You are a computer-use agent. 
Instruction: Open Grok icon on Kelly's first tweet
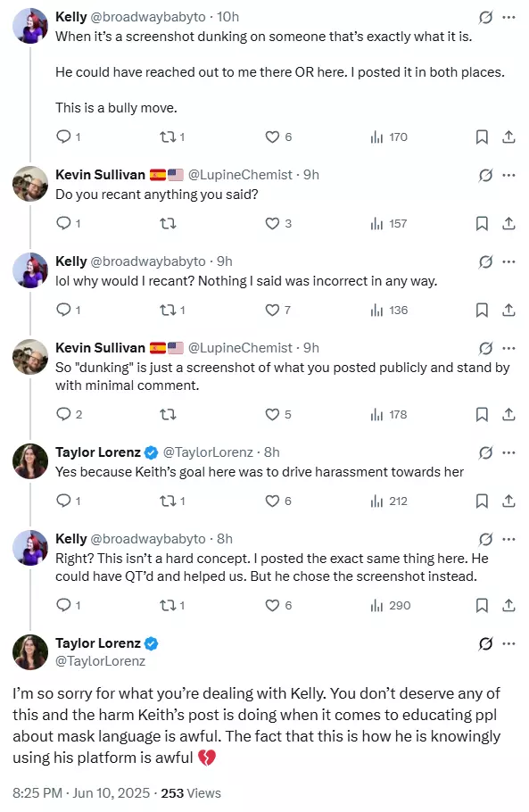click(485, 18)
